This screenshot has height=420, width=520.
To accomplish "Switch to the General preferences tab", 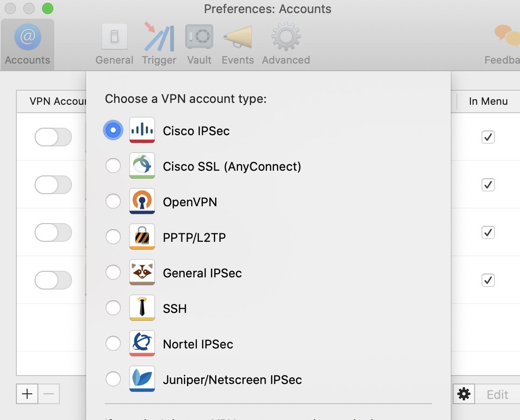I will coord(115,44).
